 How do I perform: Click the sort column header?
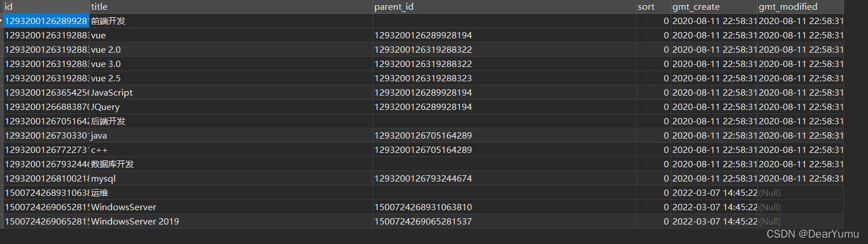coord(653,7)
